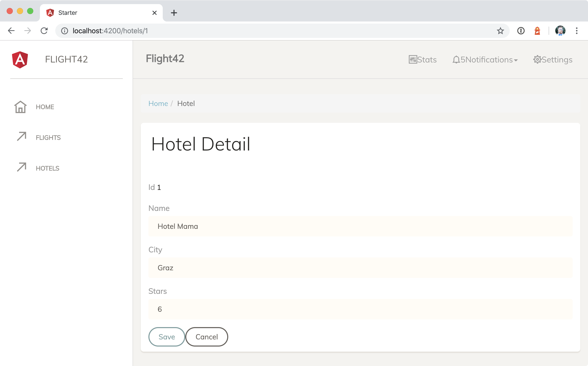Click the Notifications bell icon
588x366 pixels.
click(x=456, y=60)
